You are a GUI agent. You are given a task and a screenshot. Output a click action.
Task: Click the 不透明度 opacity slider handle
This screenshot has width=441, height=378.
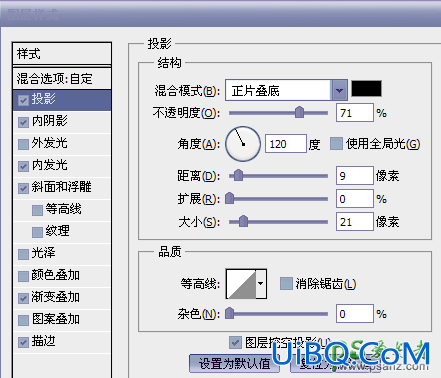[x=299, y=113]
